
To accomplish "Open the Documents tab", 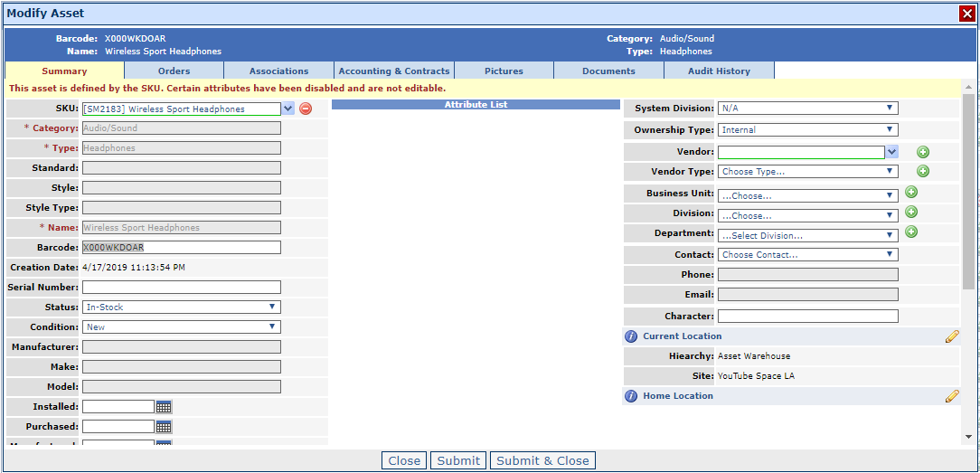I will coord(608,71).
